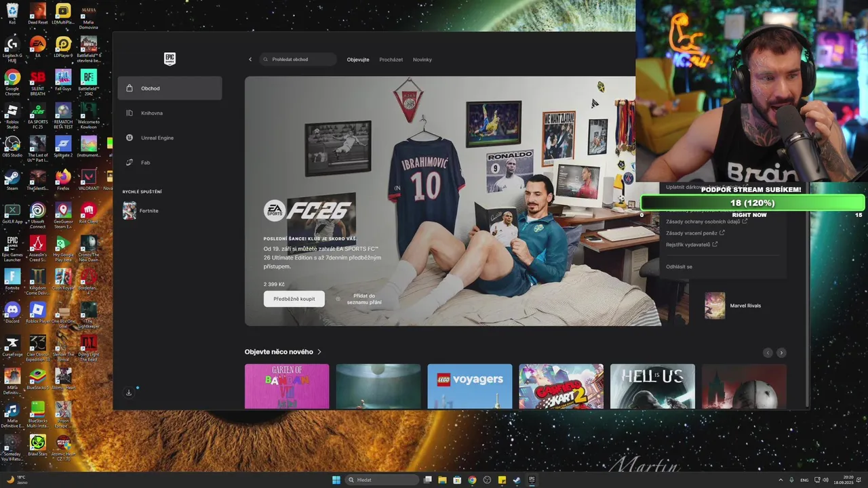Viewport: 868px width, 488px height.
Task: Open the Riot Client desktop icon
Action: click(x=89, y=213)
